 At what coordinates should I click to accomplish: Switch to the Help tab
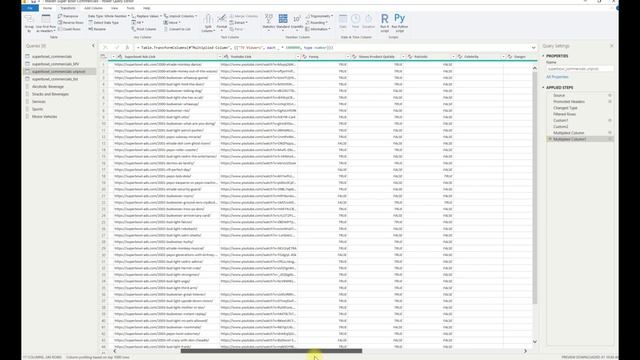147,8
